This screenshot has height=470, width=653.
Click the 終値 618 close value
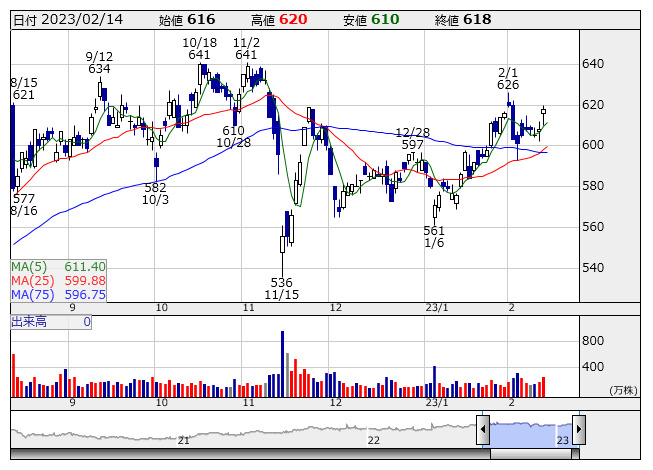click(x=463, y=20)
